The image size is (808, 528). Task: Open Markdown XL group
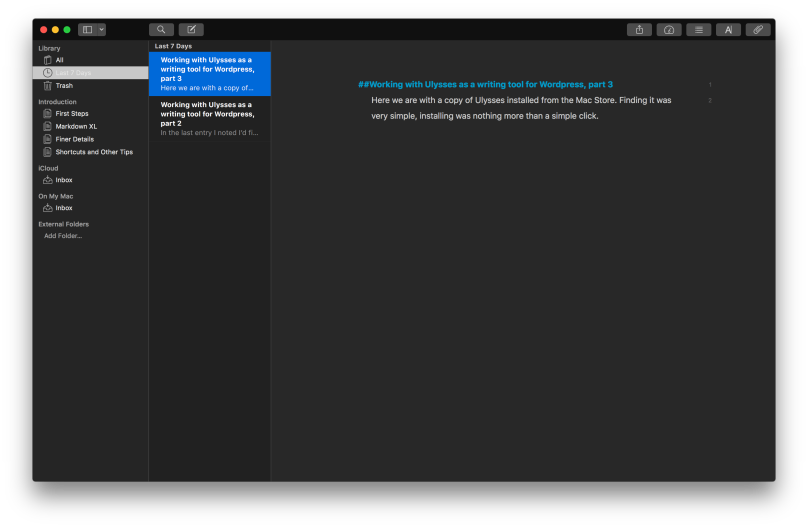coord(90,127)
